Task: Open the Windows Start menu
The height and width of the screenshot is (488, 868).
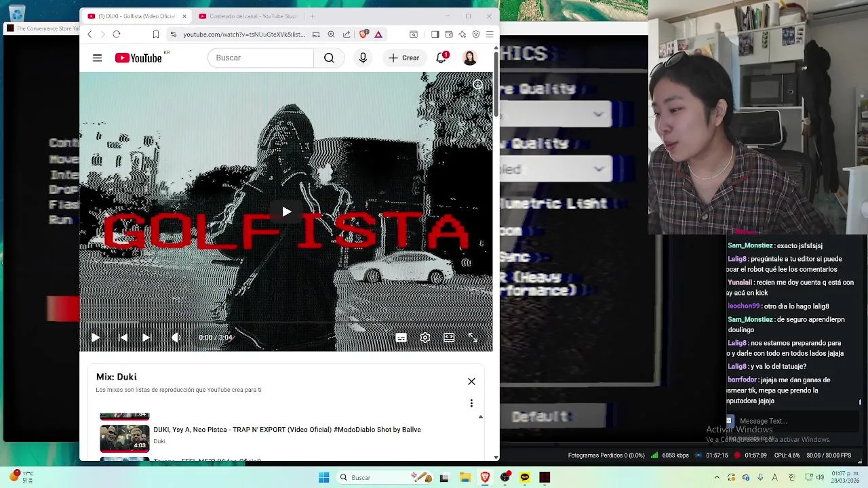Action: pos(323,478)
